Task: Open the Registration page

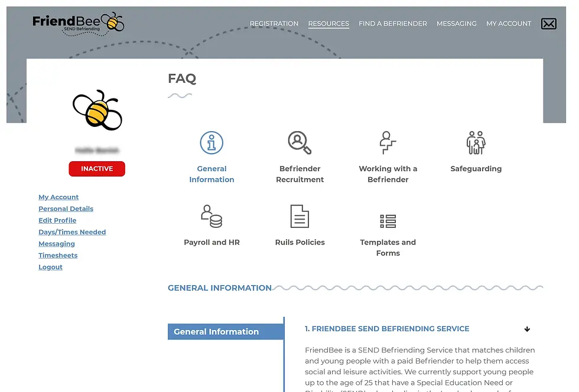Action: click(274, 24)
